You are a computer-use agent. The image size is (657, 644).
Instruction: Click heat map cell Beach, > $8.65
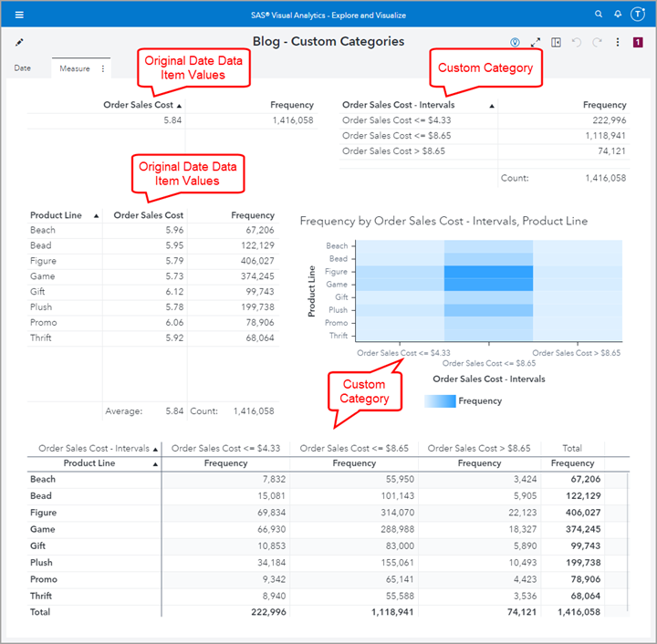click(578, 246)
